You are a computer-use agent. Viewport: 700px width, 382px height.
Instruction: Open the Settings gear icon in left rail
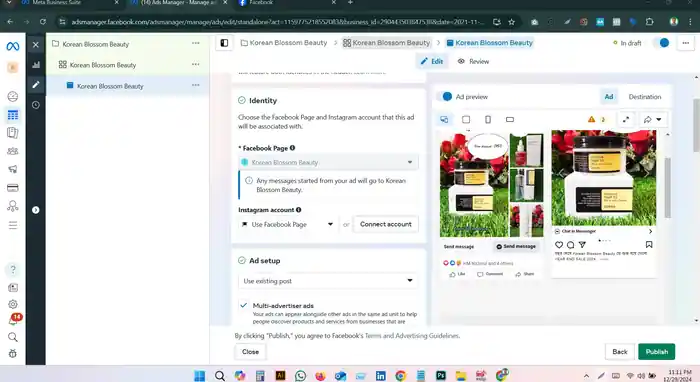point(12,304)
